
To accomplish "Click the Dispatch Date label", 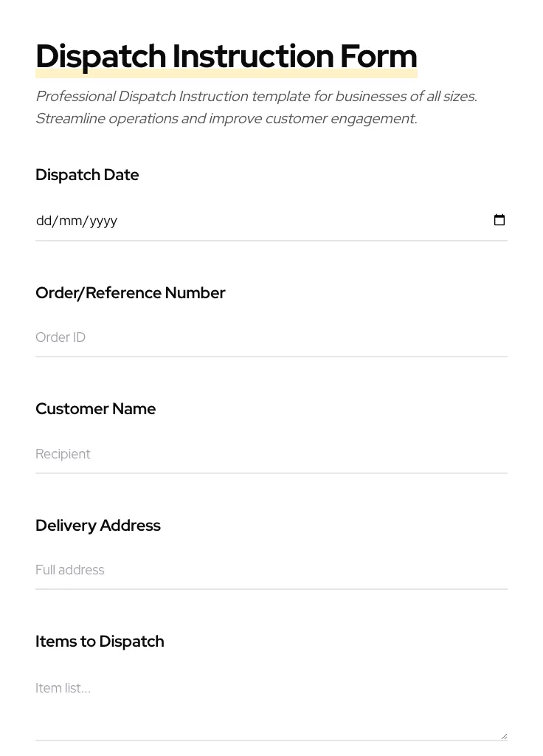I will tap(87, 175).
